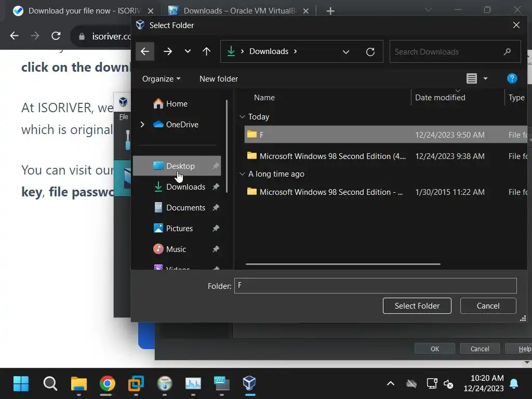Change view layout icon

tap(472, 79)
